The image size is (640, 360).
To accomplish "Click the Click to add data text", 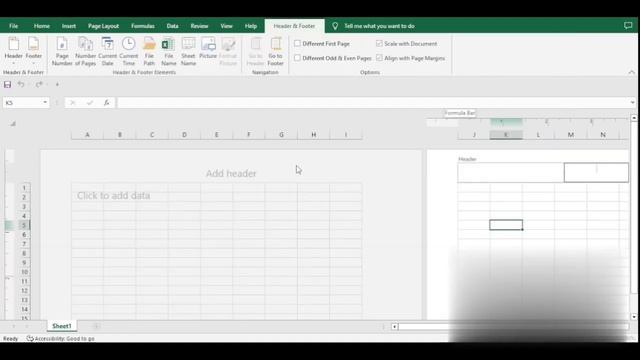I will (x=113, y=196).
